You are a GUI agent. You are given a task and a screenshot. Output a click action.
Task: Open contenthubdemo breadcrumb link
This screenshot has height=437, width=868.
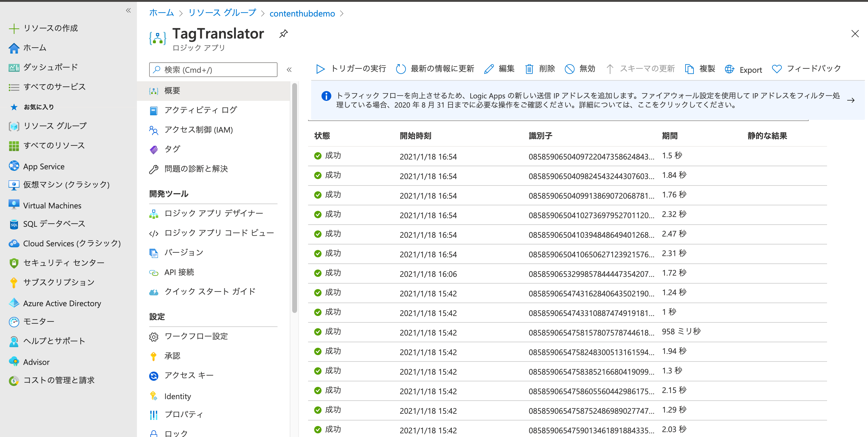(x=302, y=13)
